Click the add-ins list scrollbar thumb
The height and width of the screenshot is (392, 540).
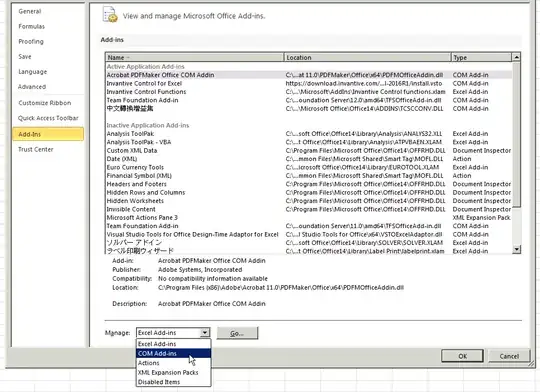coord(516,134)
